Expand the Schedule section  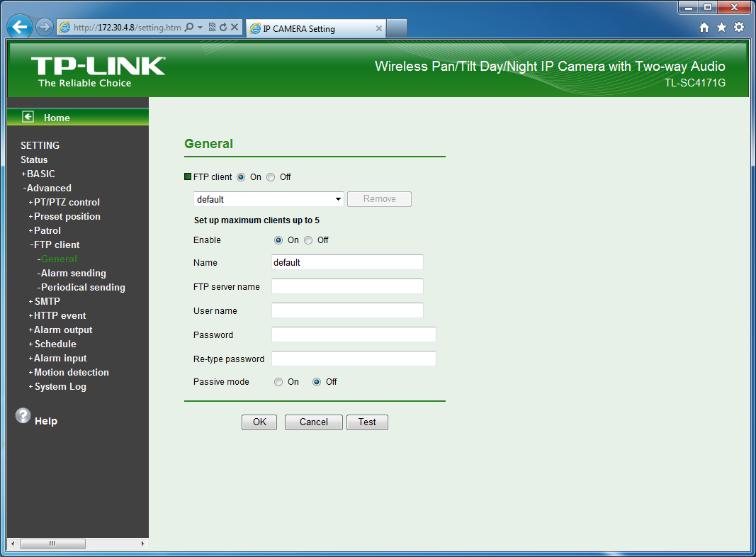(x=52, y=344)
